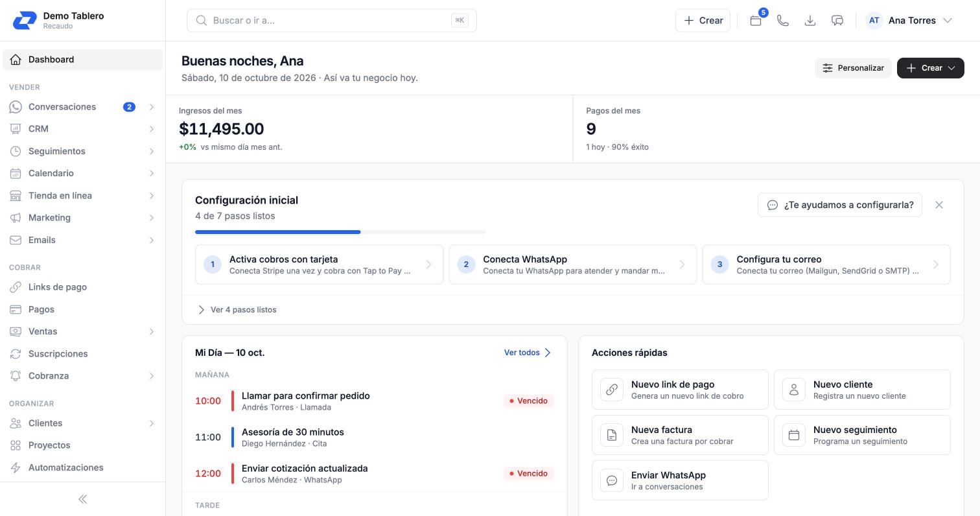Click the Buscar o ir a search field

tap(332, 21)
